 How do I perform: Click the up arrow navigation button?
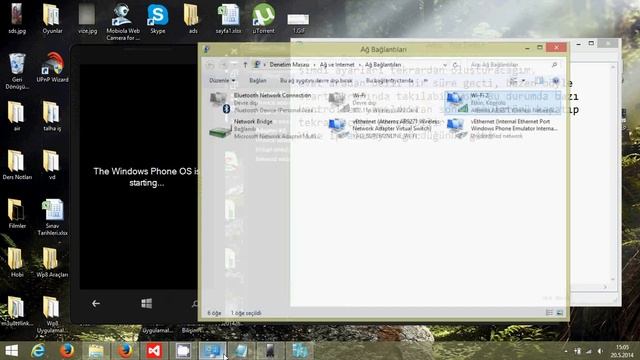click(245, 64)
